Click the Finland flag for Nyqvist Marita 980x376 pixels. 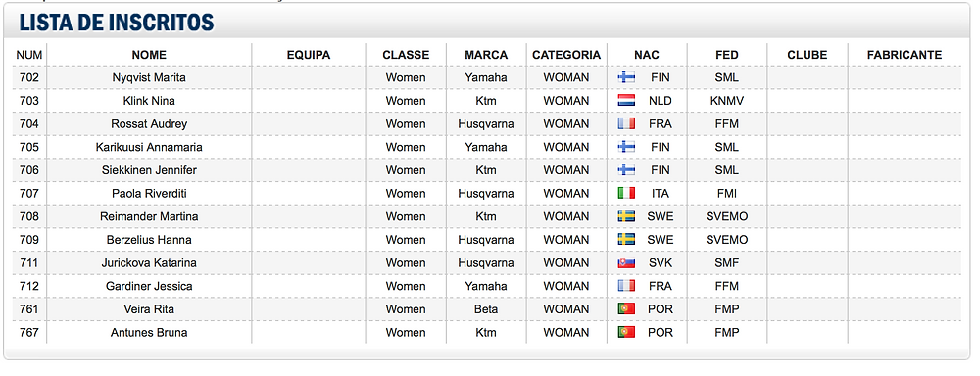tap(626, 77)
